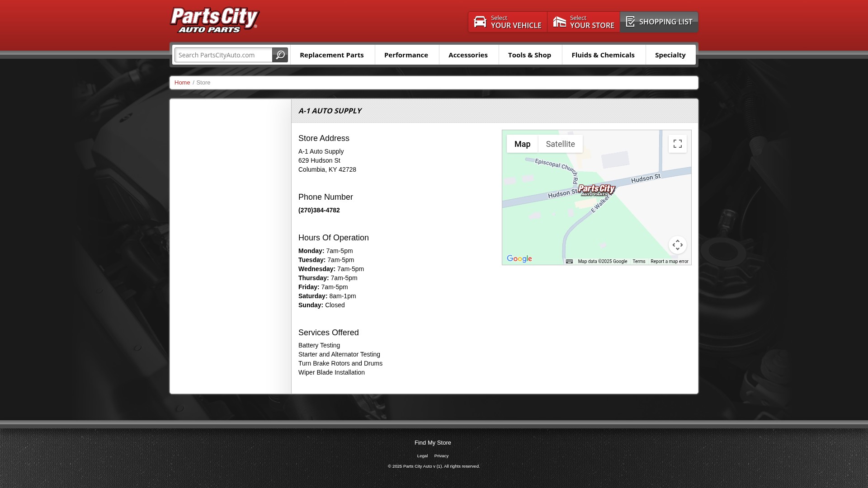This screenshot has height=488, width=868.
Task: Open the Accessories menu
Action: tap(468, 55)
